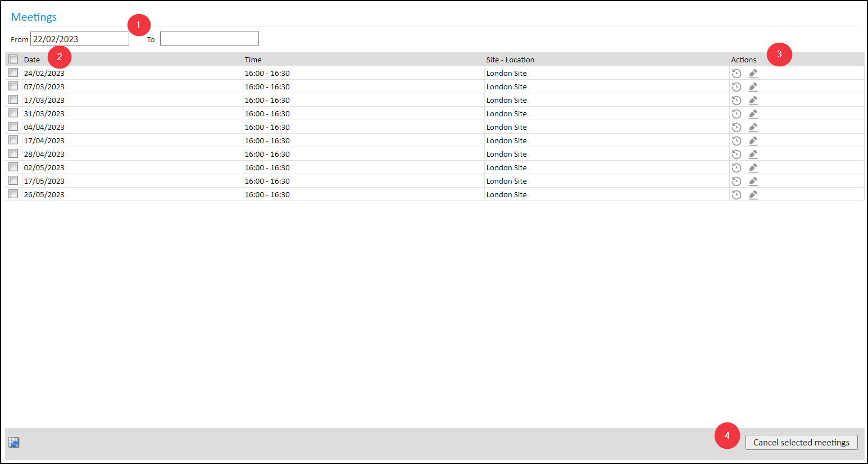Tick the 17/05/2023 meeting checkbox
Viewport: 868px width, 464px height.
pyautogui.click(x=13, y=181)
